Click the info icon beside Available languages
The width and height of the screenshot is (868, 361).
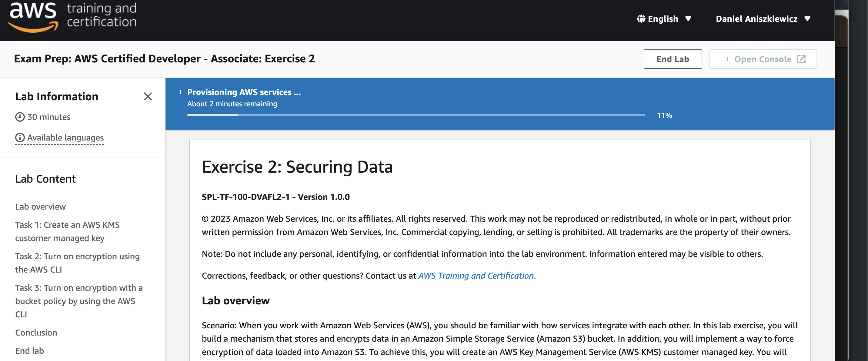tap(20, 137)
